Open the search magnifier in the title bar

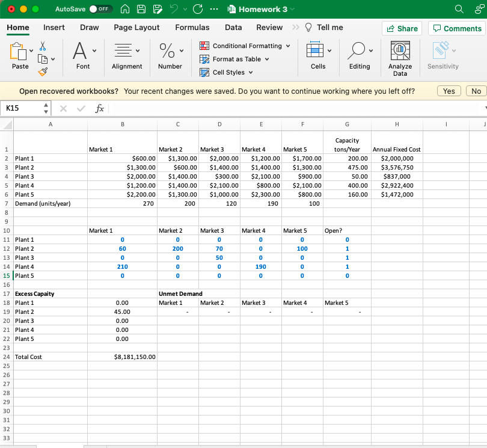point(458,9)
